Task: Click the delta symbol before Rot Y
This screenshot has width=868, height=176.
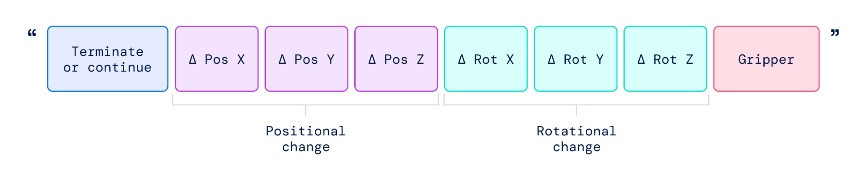Action: (x=551, y=59)
